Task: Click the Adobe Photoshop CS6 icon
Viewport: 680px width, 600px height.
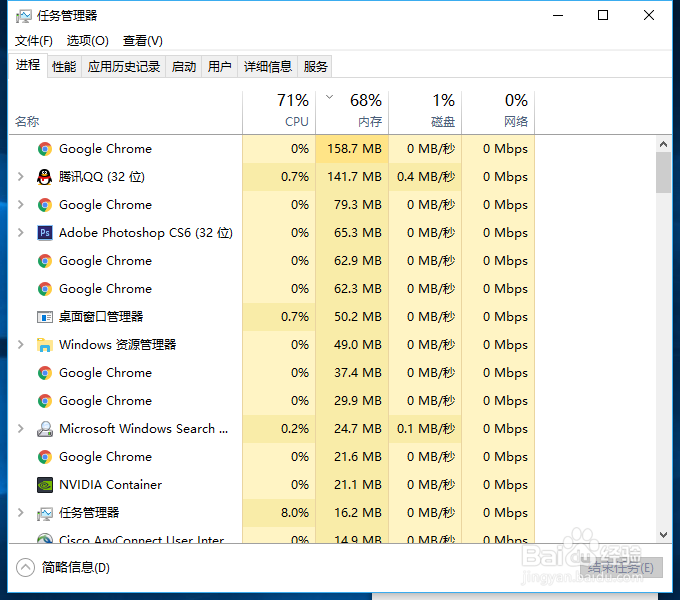Action: click(x=45, y=233)
